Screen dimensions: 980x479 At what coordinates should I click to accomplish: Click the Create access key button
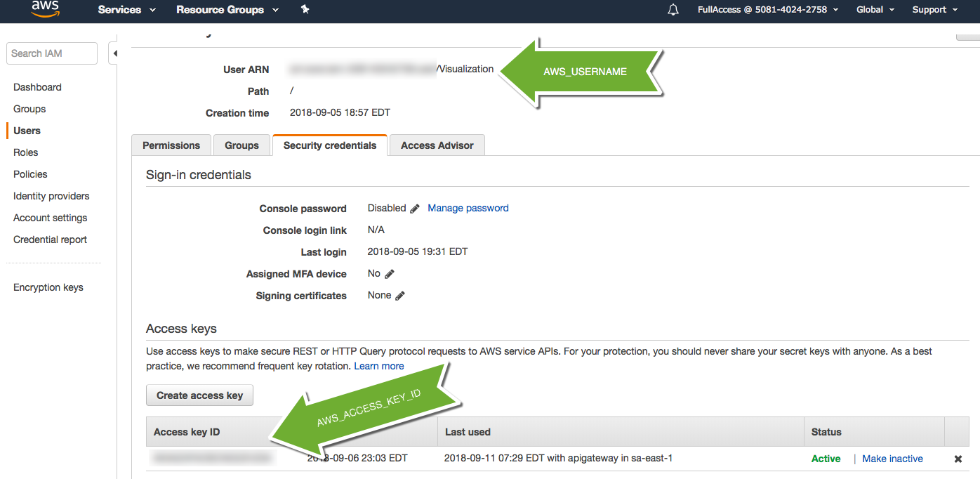[x=199, y=395]
